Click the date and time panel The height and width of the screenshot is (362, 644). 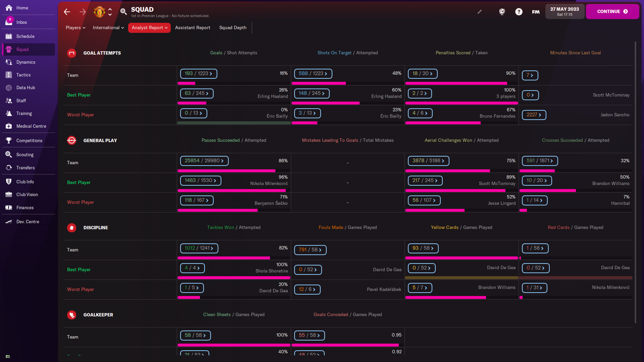(565, 11)
